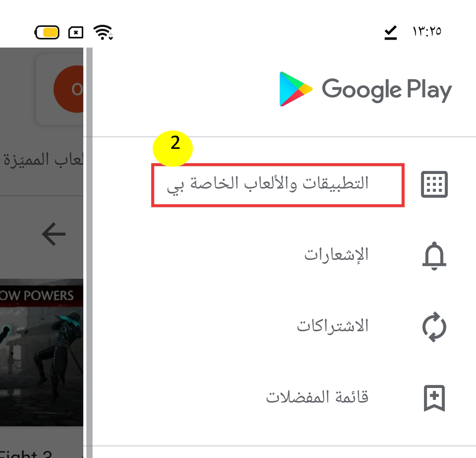Image resolution: width=476 pixels, height=458 pixels.
Task: Click the Shadow Powers game thumbnail
Action: point(41,352)
